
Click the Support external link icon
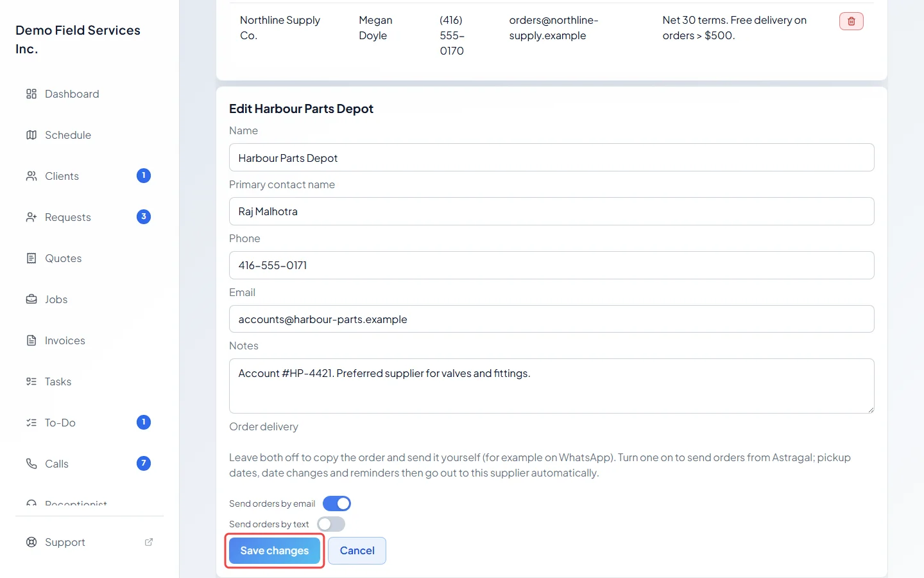pyautogui.click(x=149, y=542)
